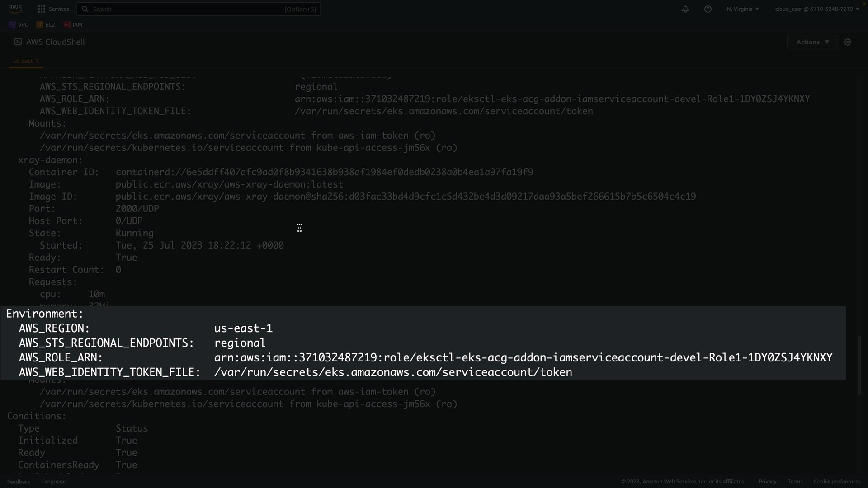
Task: Click the notifications bell icon
Action: click(x=685, y=9)
